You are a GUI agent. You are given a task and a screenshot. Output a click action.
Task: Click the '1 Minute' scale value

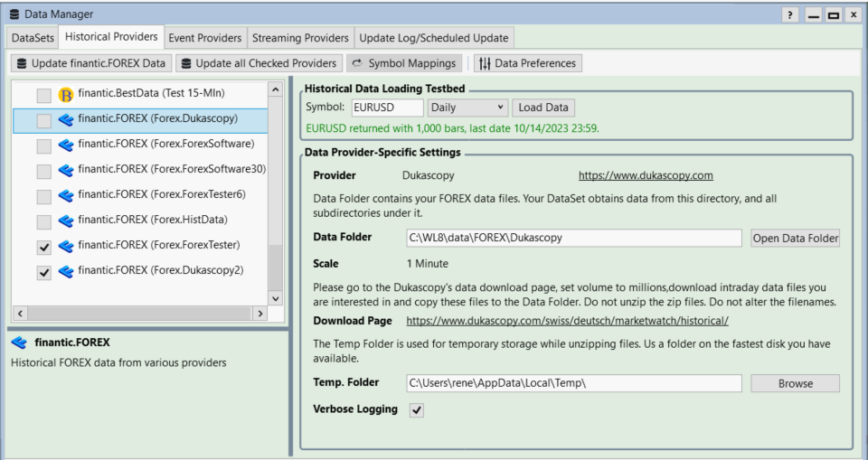pos(428,264)
